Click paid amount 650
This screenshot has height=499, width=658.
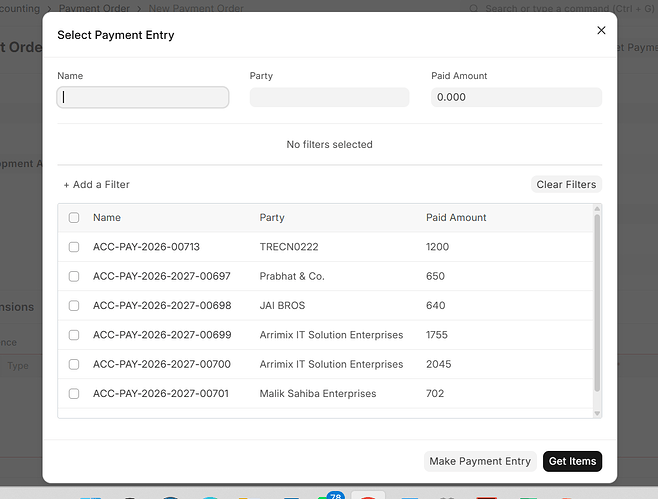[x=436, y=276]
